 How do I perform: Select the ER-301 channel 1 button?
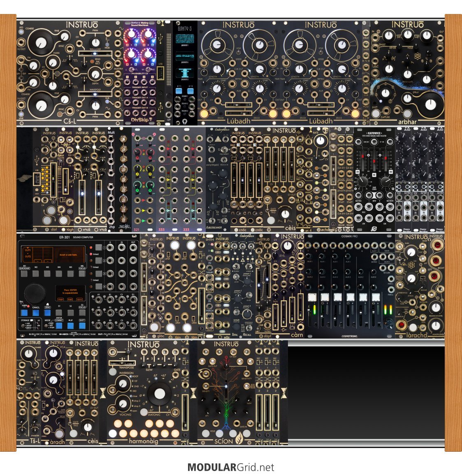point(99,247)
